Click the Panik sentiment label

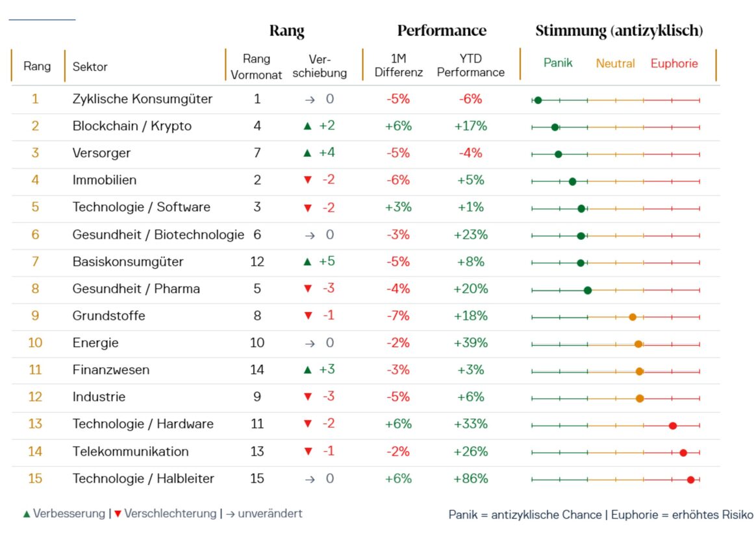(x=558, y=63)
